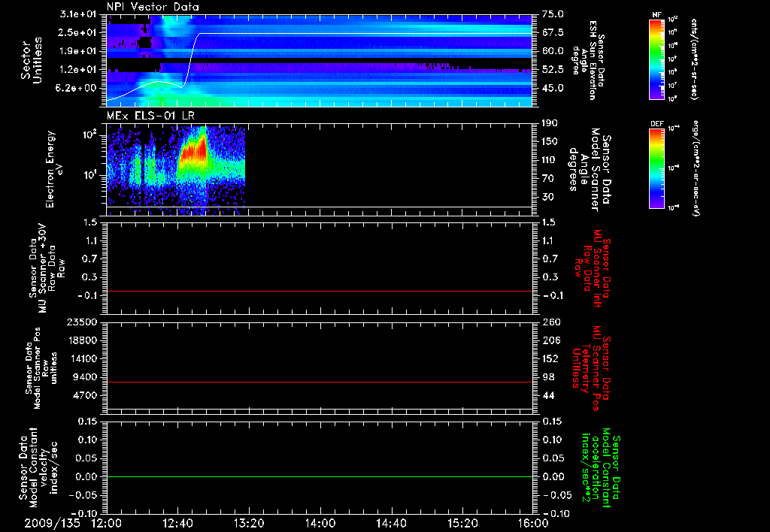770x532 pixels.
Task: Click the 14:00 time axis label
Action: [320, 523]
